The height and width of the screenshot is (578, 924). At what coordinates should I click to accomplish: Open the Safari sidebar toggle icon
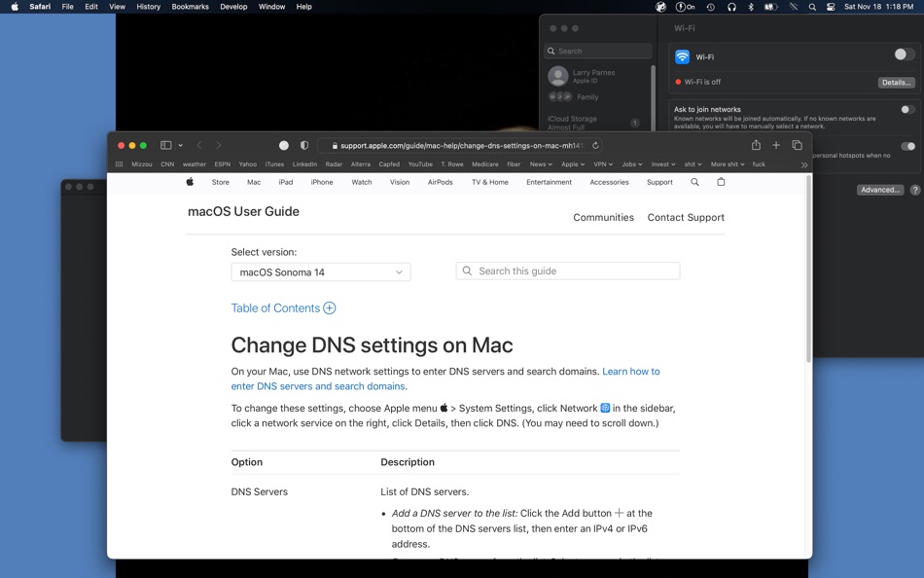[165, 145]
